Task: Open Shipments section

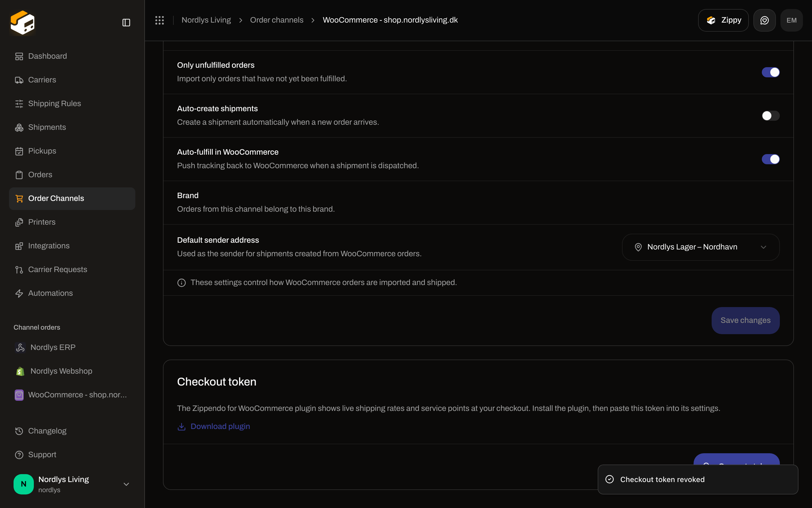Action: [72, 127]
